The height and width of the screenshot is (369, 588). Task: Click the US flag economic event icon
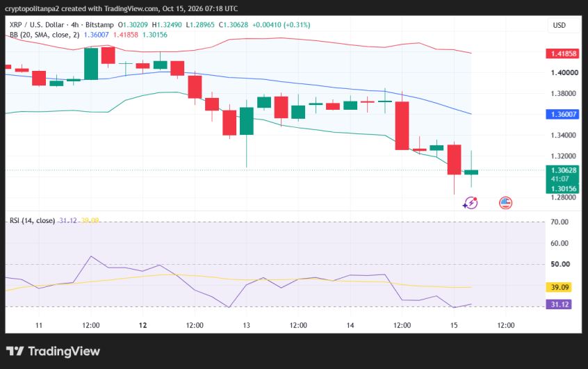pos(505,203)
